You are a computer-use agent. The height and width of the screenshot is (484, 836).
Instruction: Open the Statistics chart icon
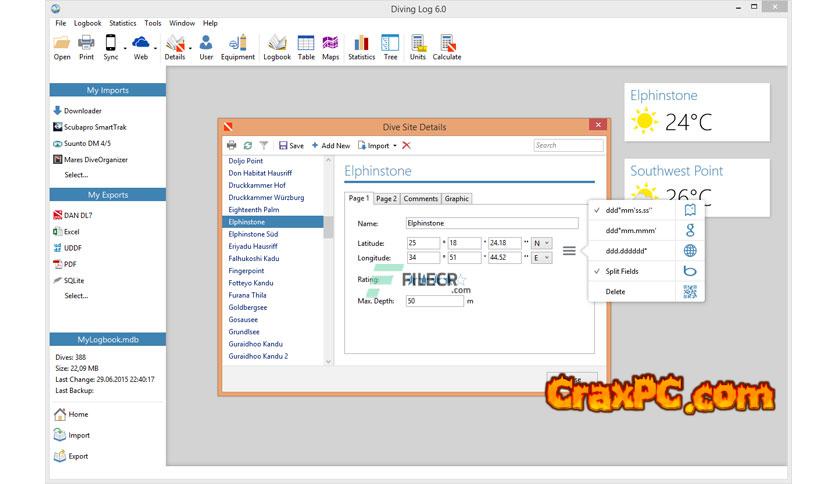pyautogui.click(x=361, y=46)
